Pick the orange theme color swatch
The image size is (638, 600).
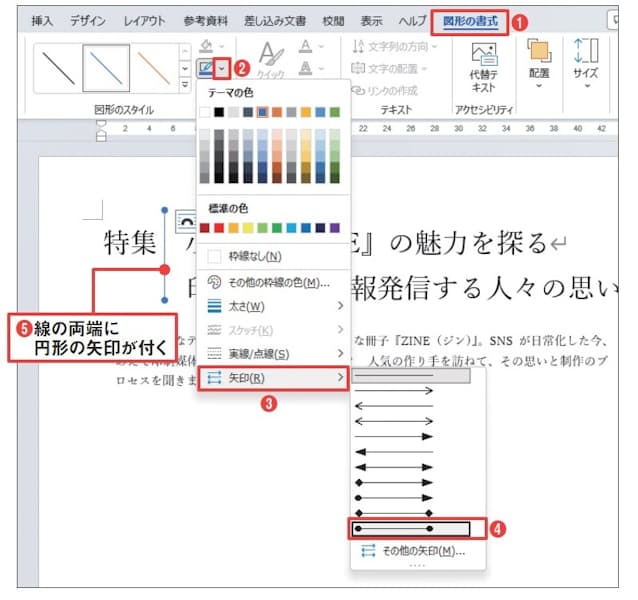pyautogui.click(x=277, y=112)
